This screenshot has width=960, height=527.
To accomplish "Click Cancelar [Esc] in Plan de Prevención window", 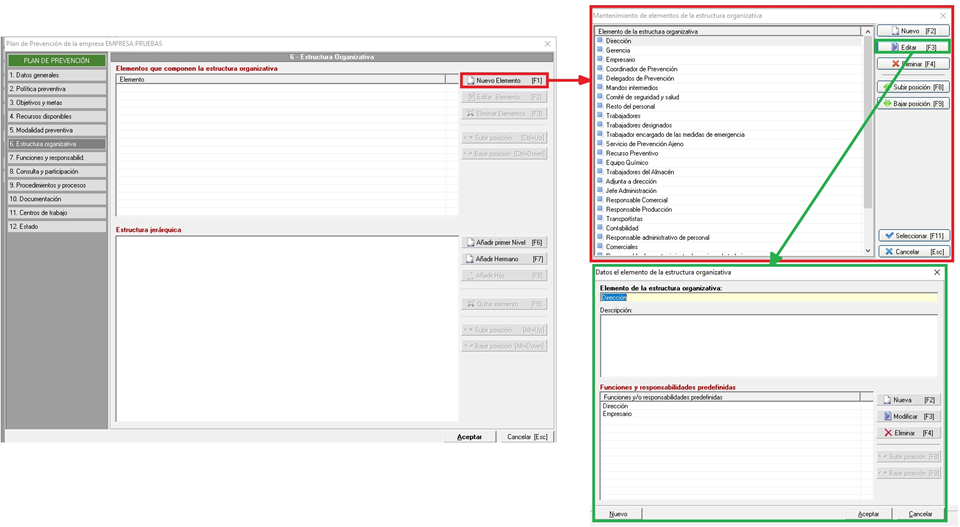I will pos(527,436).
